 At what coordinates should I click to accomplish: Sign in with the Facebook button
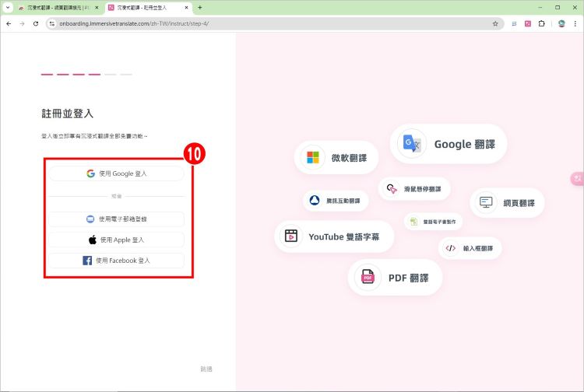(x=116, y=261)
